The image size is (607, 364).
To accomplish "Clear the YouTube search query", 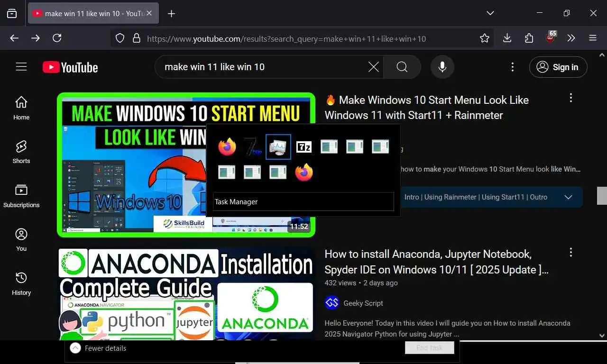I will pos(374,67).
